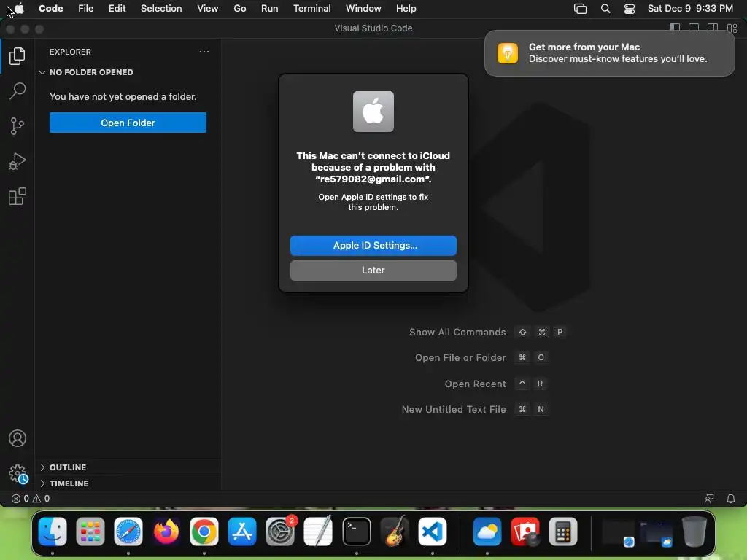Open Google Chrome from the Dock

coord(204,532)
